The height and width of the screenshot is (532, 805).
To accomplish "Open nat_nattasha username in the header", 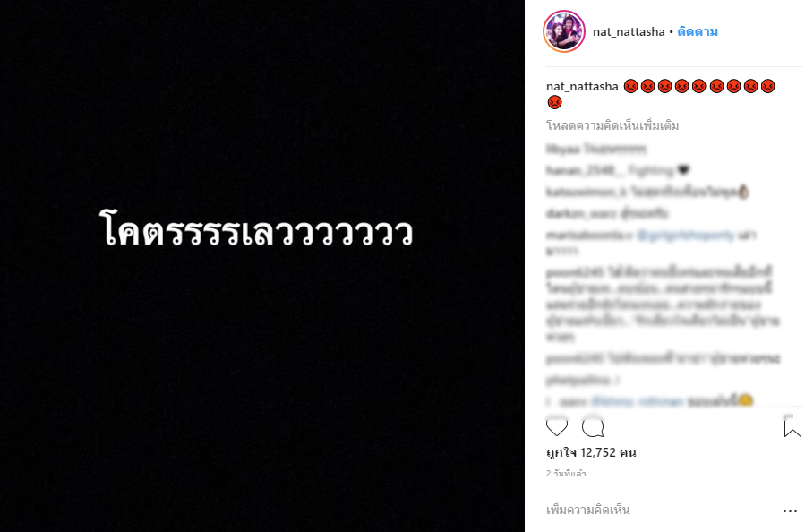I will tap(629, 32).
